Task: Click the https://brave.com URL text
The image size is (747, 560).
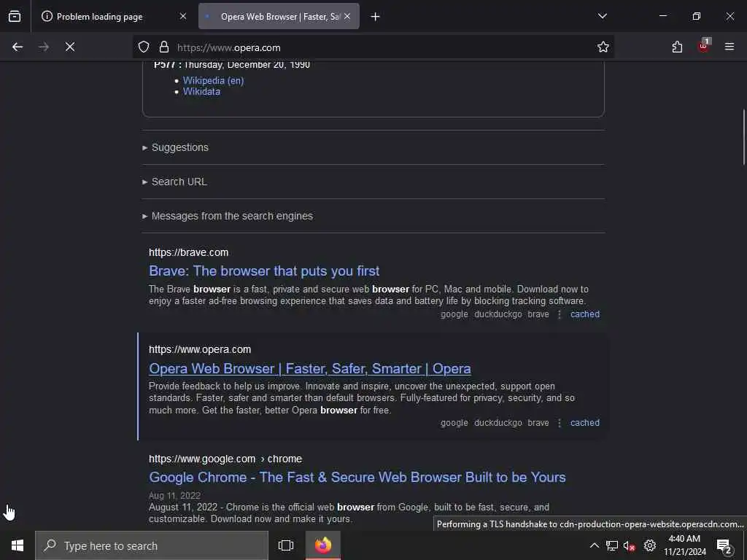Action: (x=189, y=252)
